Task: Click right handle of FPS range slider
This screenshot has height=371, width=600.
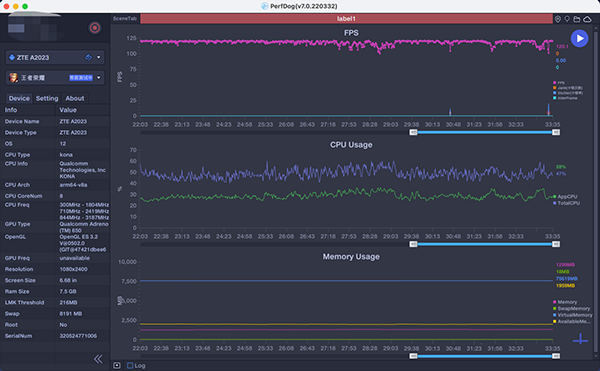Action: click(x=556, y=132)
